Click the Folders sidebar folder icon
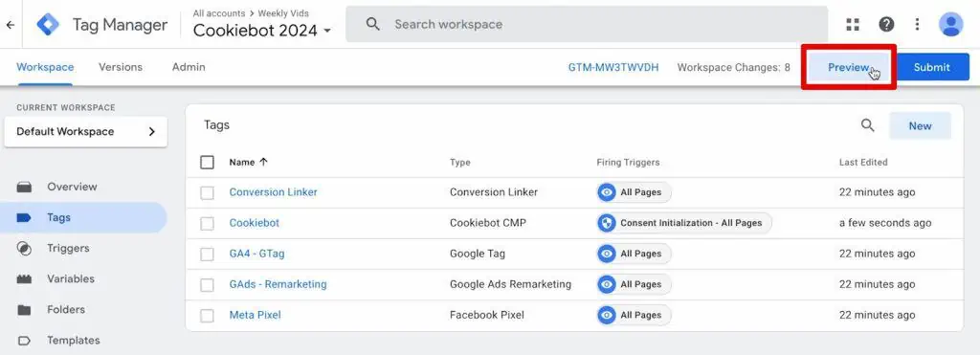 (x=24, y=309)
